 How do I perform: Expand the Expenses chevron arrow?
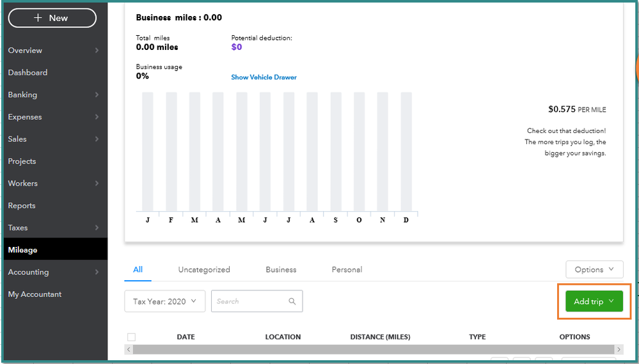(x=97, y=117)
